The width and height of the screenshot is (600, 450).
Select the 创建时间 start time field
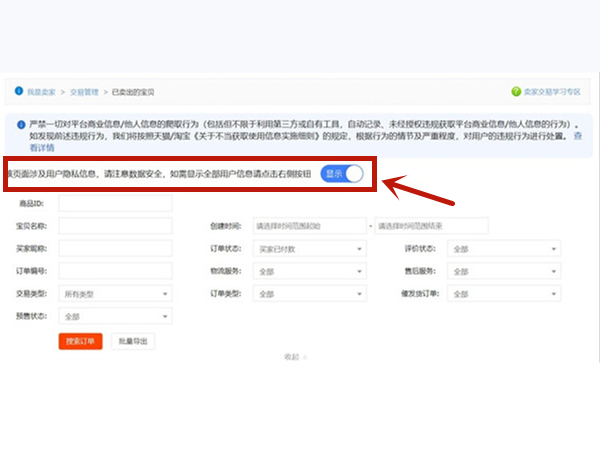[308, 226]
